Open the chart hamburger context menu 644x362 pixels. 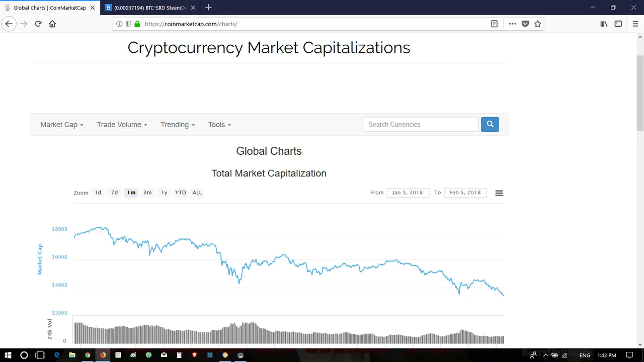click(499, 193)
